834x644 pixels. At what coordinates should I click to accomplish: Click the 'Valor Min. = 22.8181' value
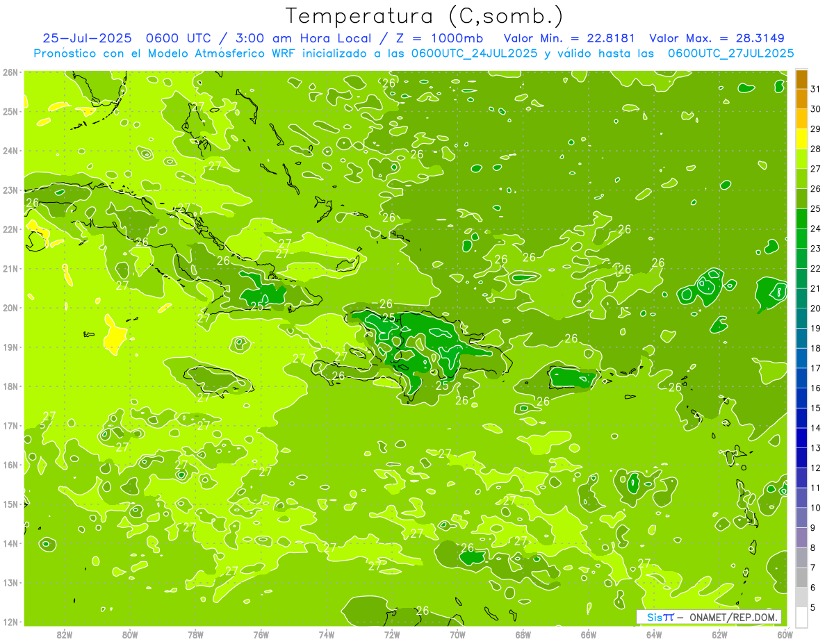tap(569, 38)
